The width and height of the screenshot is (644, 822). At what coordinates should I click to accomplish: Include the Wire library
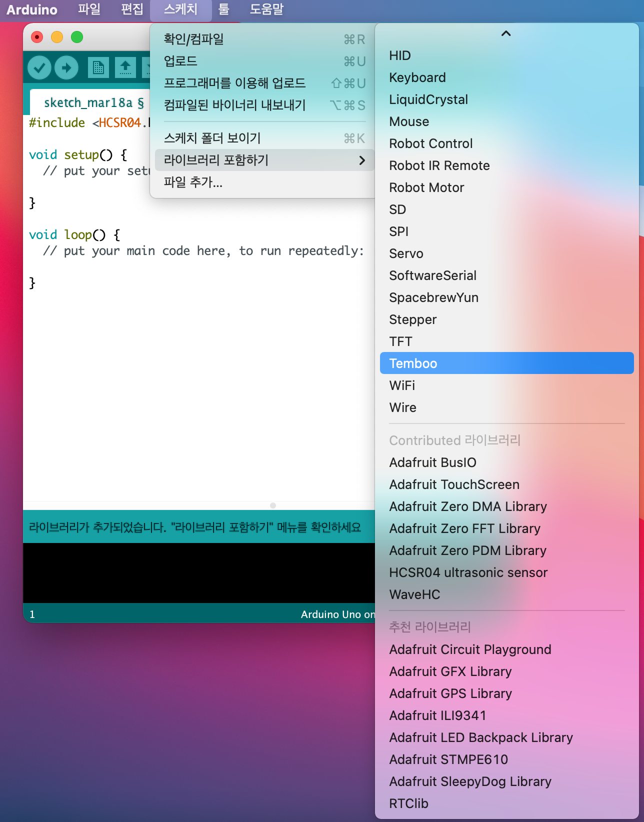coord(507,407)
